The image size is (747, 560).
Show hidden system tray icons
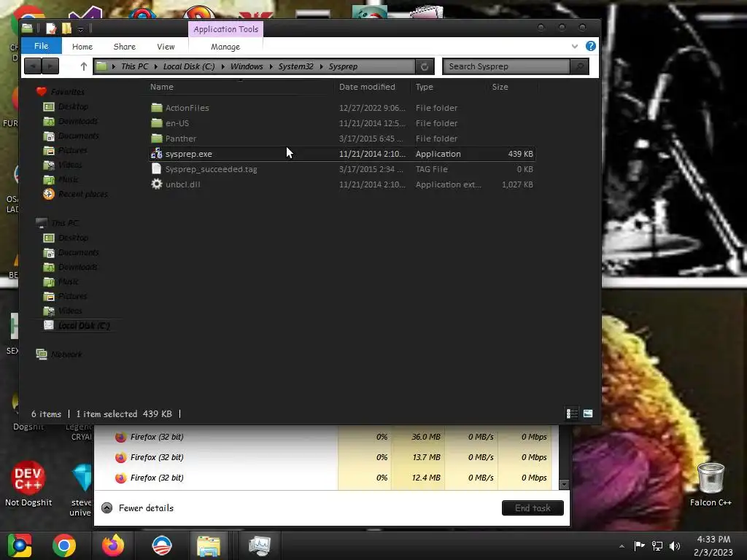point(622,546)
